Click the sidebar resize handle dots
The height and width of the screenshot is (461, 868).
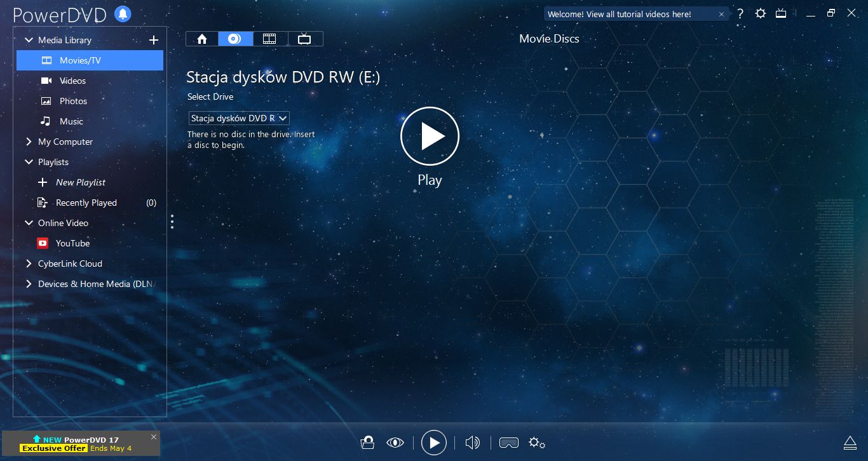tap(172, 222)
